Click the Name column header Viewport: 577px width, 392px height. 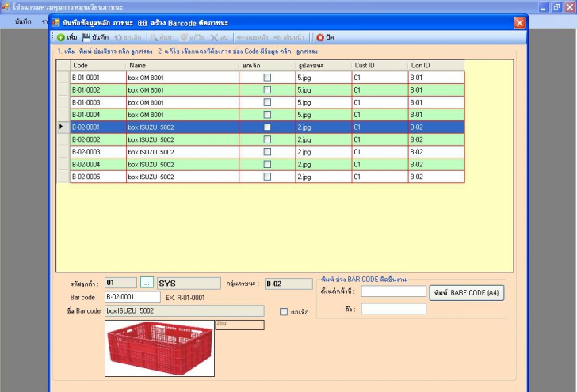tap(182, 66)
